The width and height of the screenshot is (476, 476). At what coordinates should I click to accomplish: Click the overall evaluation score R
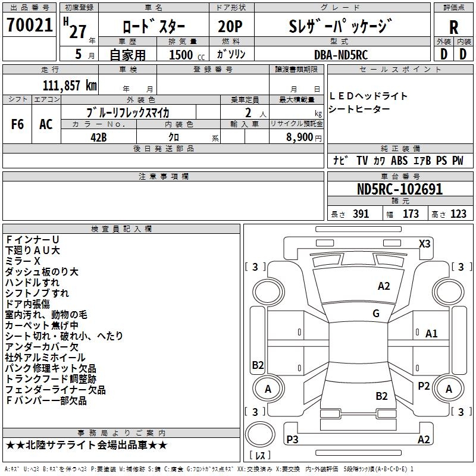point(453,27)
